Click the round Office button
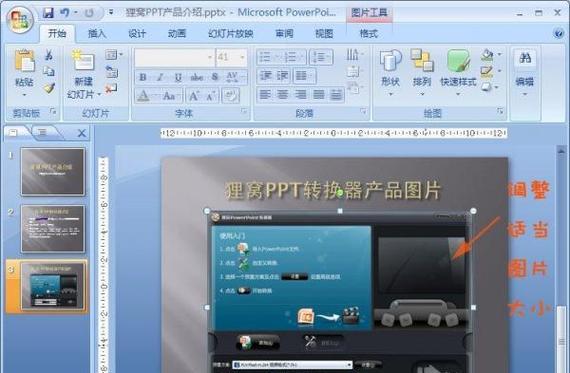570x373 pixels. pos(20,19)
